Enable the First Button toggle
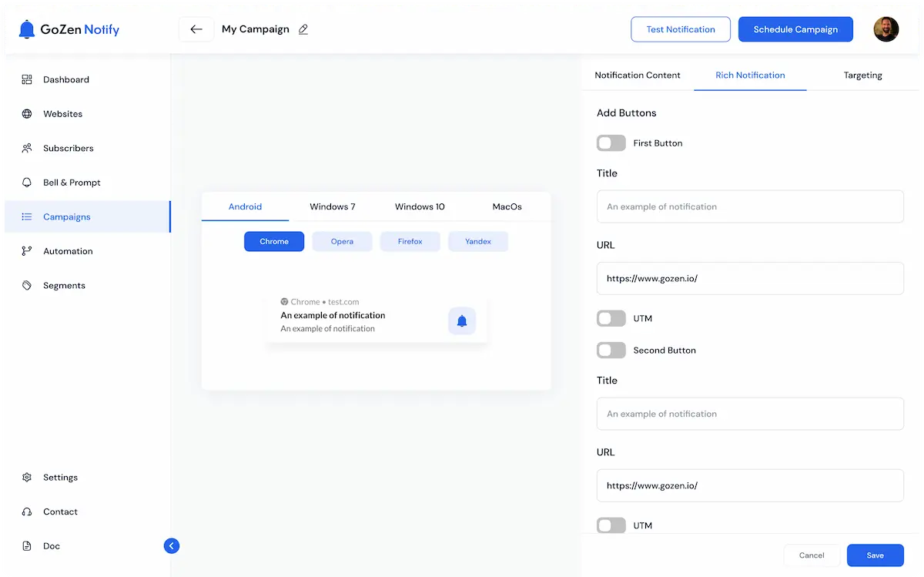924x577 pixels. click(x=611, y=143)
